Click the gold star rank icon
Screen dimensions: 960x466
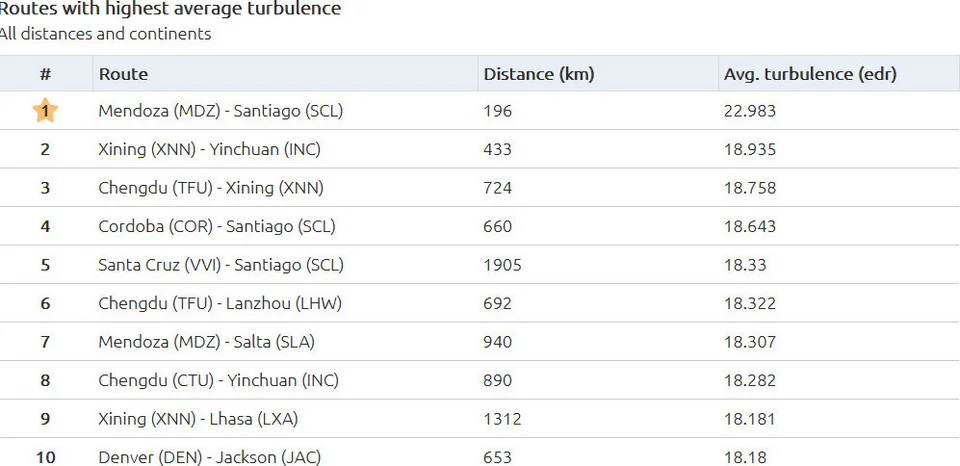tap(45, 111)
